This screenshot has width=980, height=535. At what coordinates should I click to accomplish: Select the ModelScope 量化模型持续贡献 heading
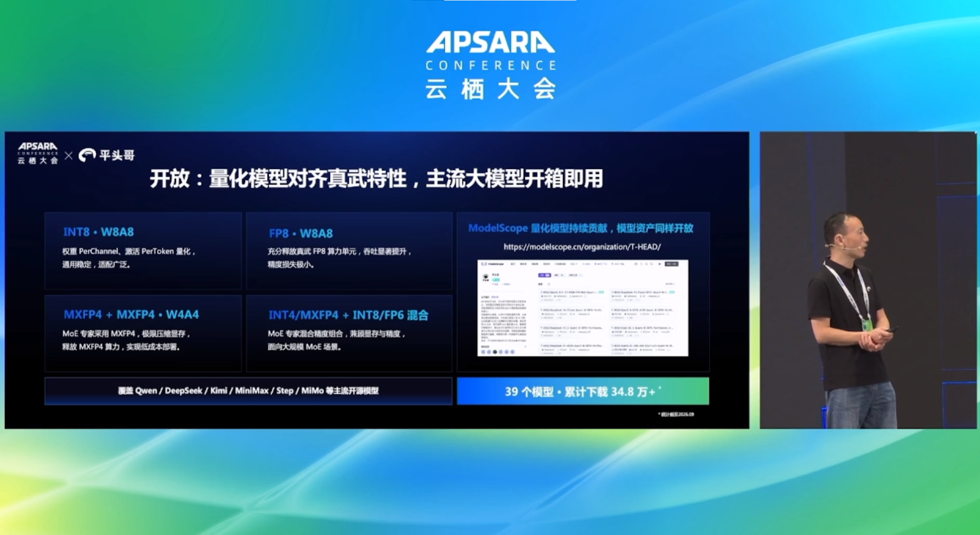coord(581,228)
